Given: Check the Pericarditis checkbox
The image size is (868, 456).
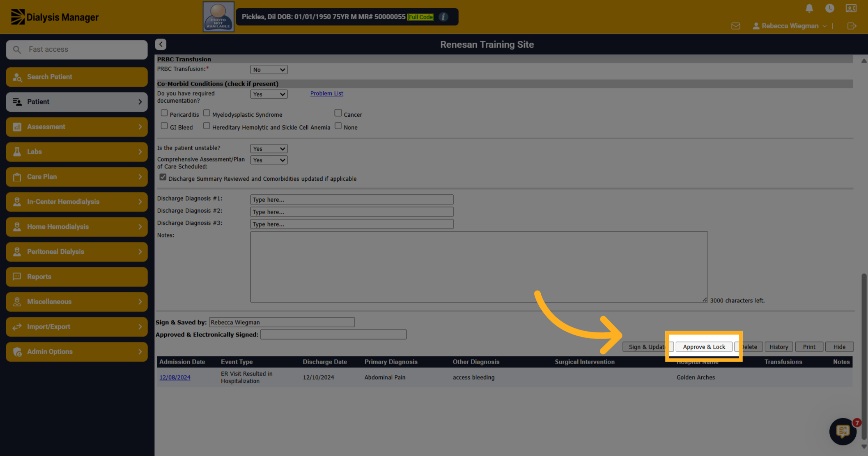Looking at the screenshot, I should 164,113.
